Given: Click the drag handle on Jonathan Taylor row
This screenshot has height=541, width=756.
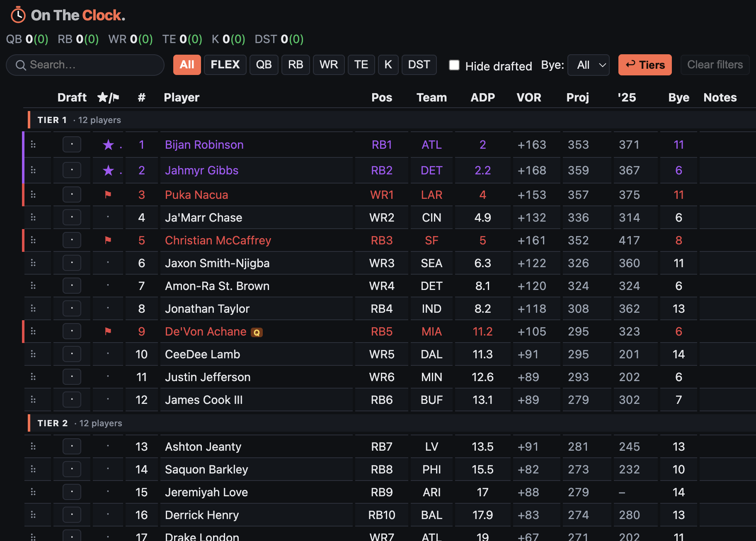Looking at the screenshot, I should (x=33, y=309).
